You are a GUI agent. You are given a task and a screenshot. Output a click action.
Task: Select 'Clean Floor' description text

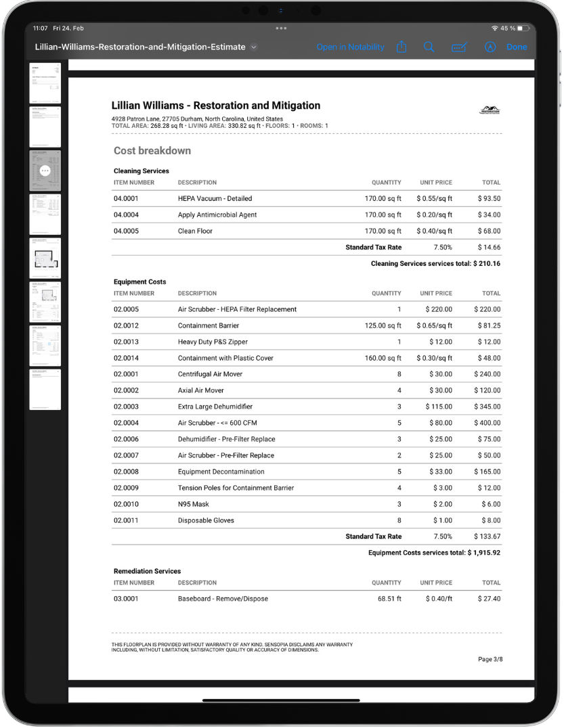[195, 231]
